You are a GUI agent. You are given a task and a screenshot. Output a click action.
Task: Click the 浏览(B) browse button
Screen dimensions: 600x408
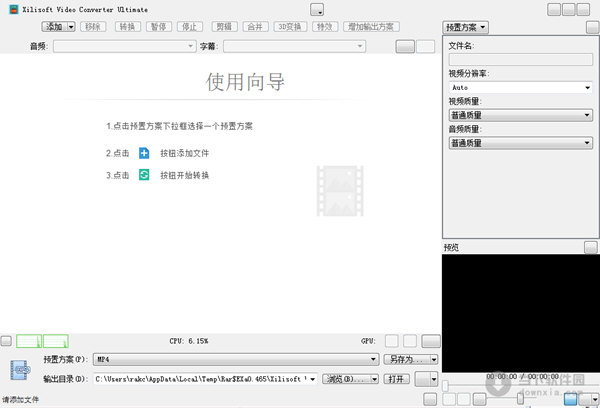coord(346,379)
